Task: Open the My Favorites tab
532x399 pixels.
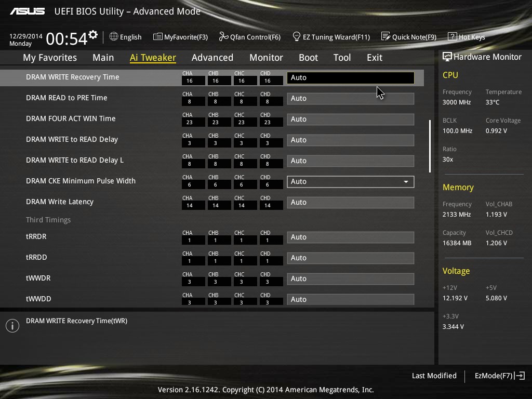Action: coord(50,57)
